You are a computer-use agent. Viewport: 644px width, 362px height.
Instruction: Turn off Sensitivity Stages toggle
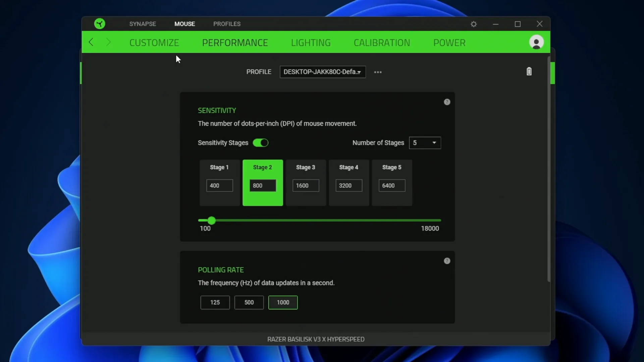tap(261, 143)
